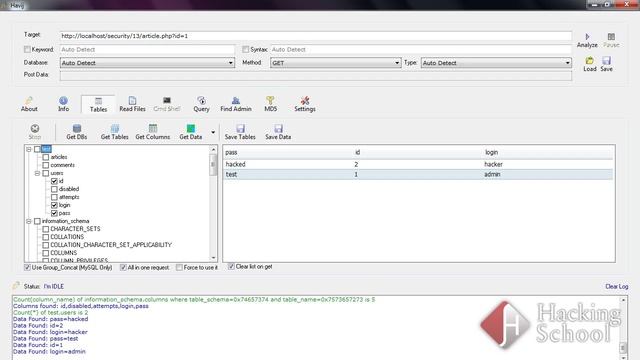Select the 'hacked' password row
The height and width of the screenshot is (360, 640).
point(418,164)
